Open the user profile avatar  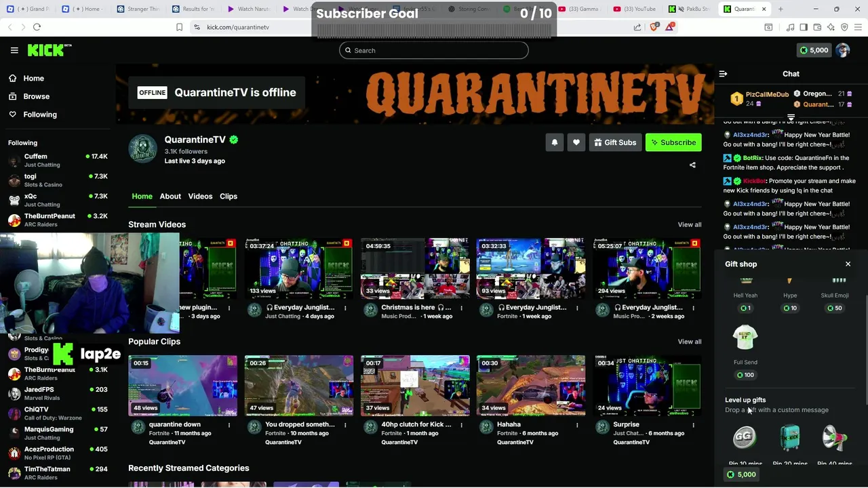coord(843,50)
